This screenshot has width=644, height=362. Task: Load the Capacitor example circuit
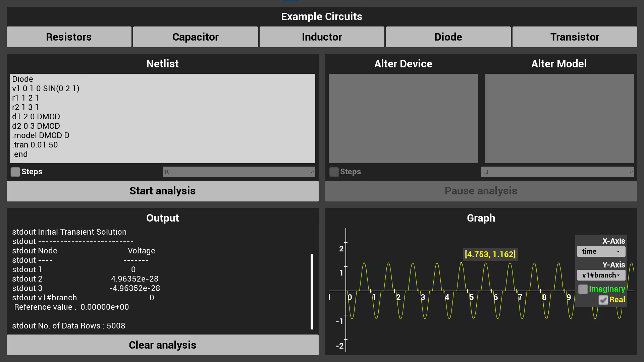tap(195, 37)
